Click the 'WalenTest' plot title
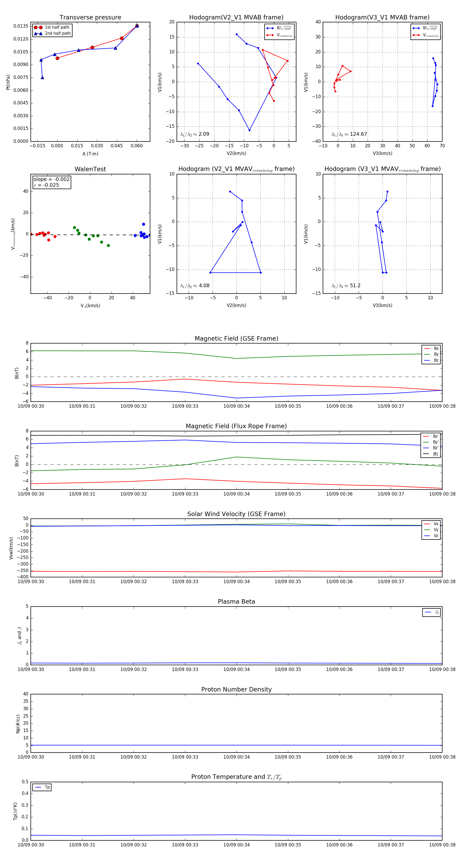 tap(90, 169)
